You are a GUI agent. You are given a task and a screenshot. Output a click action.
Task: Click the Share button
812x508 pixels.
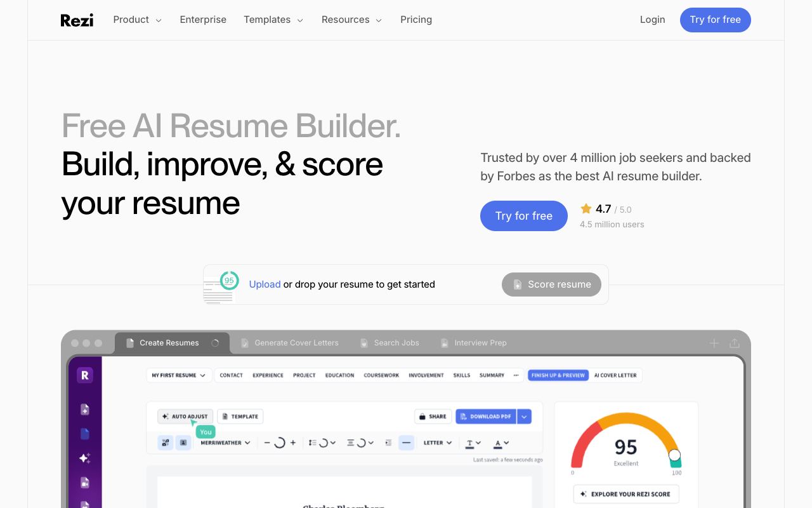point(433,417)
